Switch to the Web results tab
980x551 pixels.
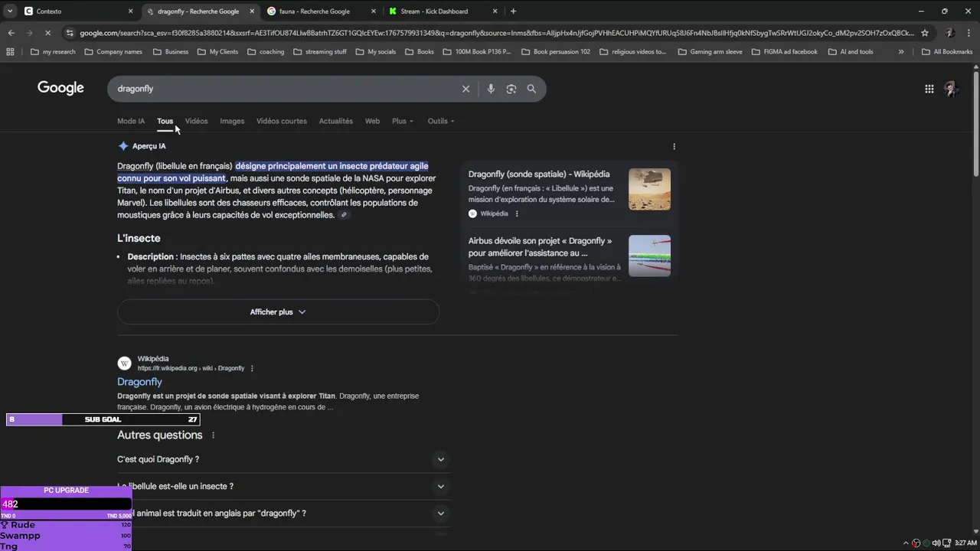click(x=372, y=121)
